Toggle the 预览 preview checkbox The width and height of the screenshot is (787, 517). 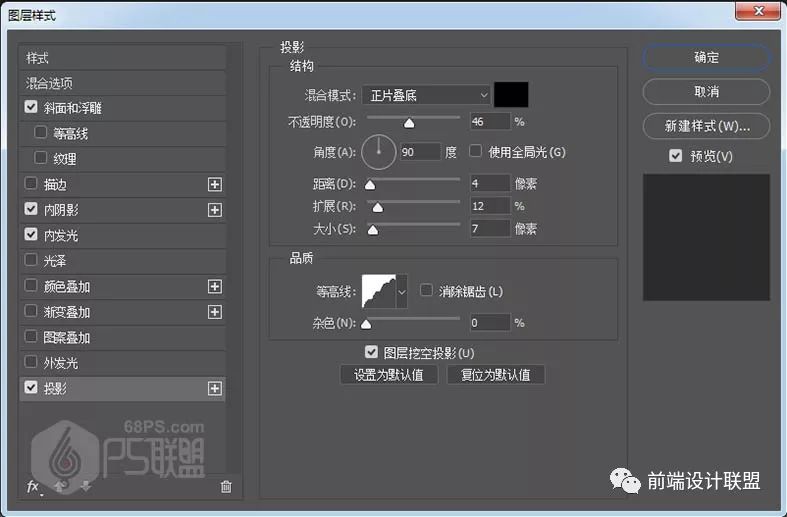pyautogui.click(x=676, y=156)
